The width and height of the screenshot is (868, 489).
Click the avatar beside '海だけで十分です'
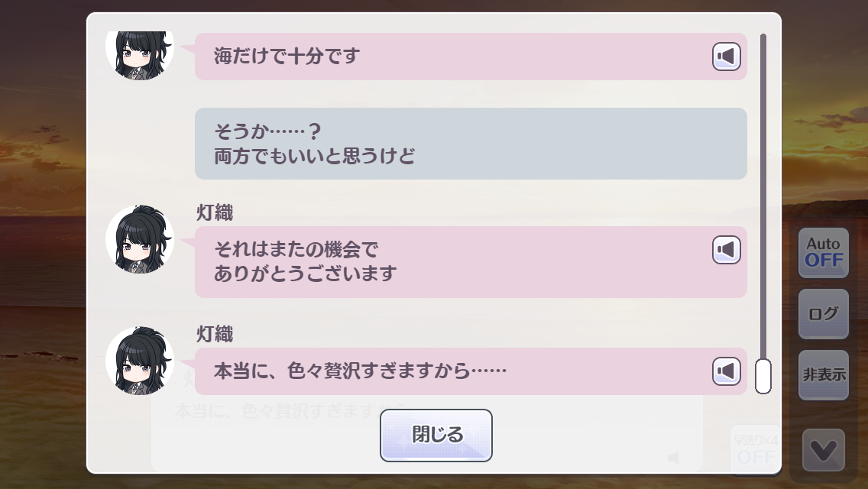tap(140, 53)
